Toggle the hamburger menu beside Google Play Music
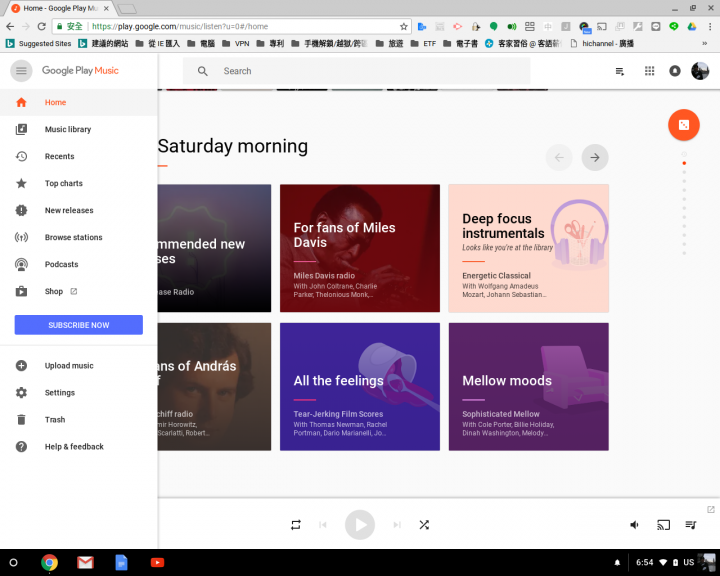Viewport: 720px width, 576px height. click(x=21, y=71)
